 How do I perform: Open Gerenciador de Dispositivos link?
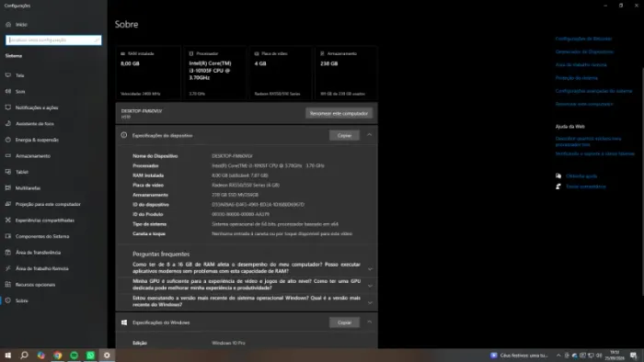point(584,51)
